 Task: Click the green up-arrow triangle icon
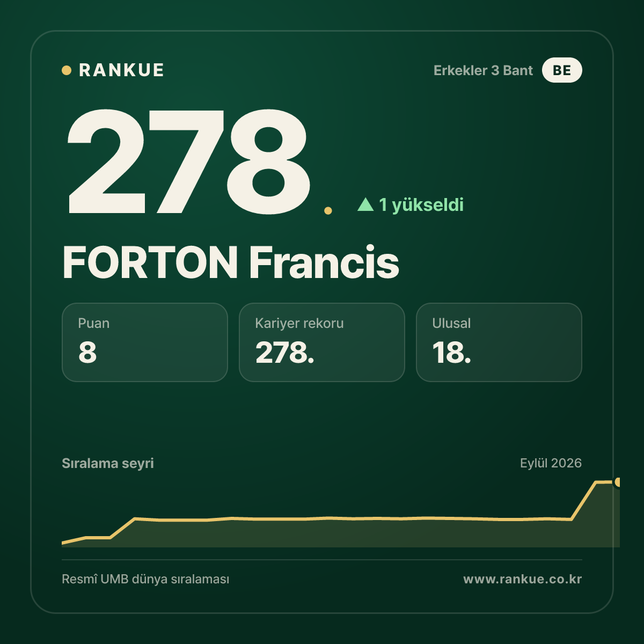(x=365, y=204)
